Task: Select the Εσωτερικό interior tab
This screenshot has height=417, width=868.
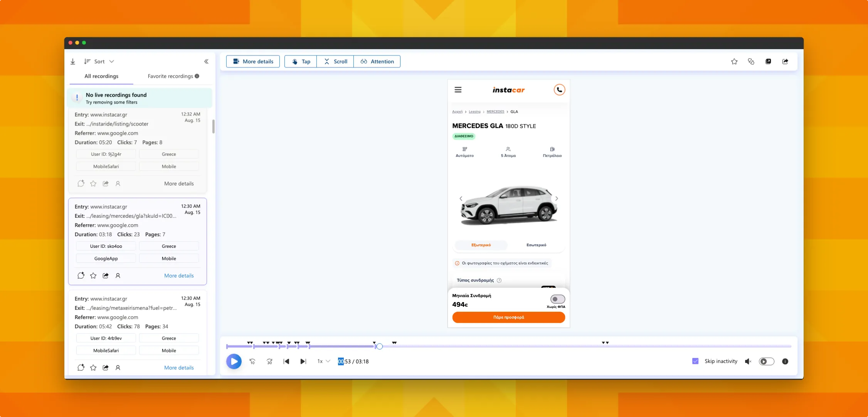Action: click(536, 245)
